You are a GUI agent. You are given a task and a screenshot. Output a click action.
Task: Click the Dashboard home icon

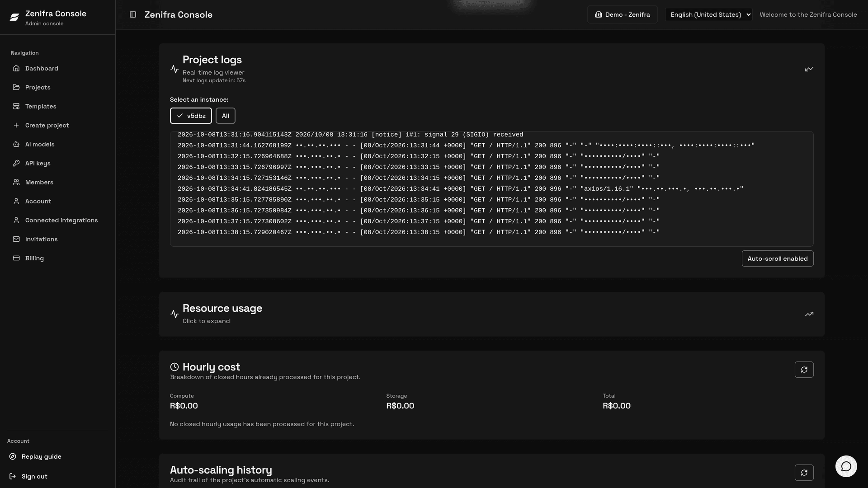click(x=16, y=68)
